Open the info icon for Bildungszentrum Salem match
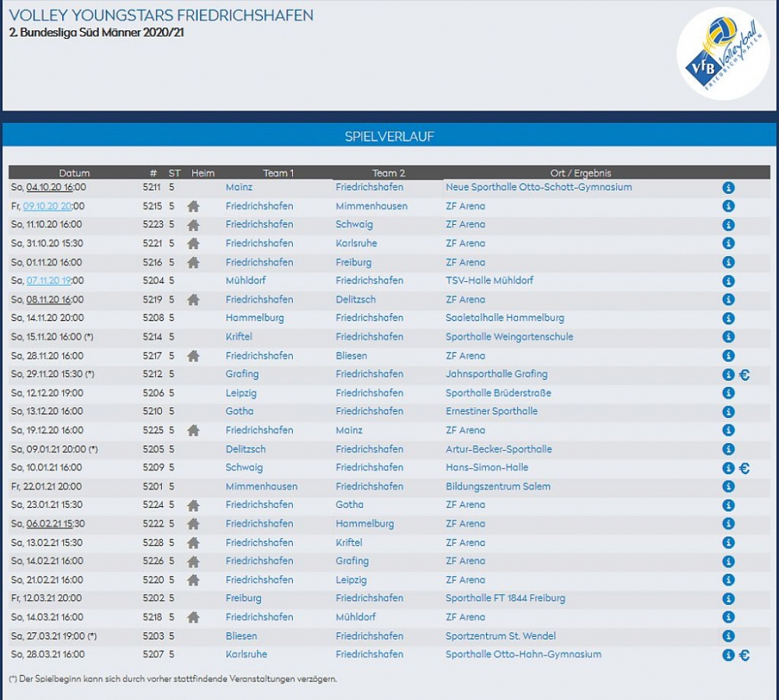This screenshot has height=700, width=779. tap(728, 487)
